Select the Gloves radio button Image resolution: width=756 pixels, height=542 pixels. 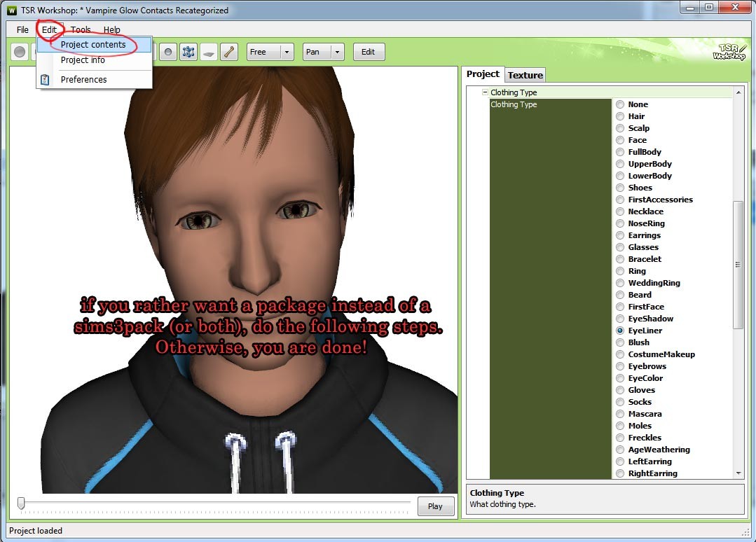pos(620,390)
